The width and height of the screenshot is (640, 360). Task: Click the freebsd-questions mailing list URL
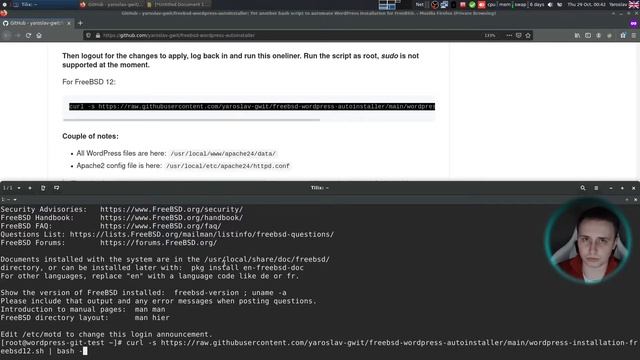point(202,235)
